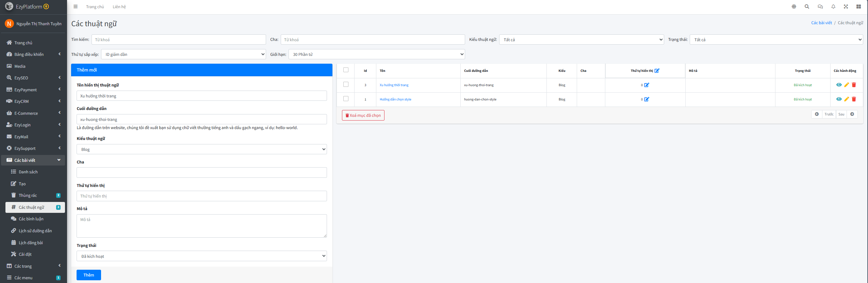Click the hamburger menu toggle icon
The width and height of the screenshot is (868, 283).
[76, 6]
